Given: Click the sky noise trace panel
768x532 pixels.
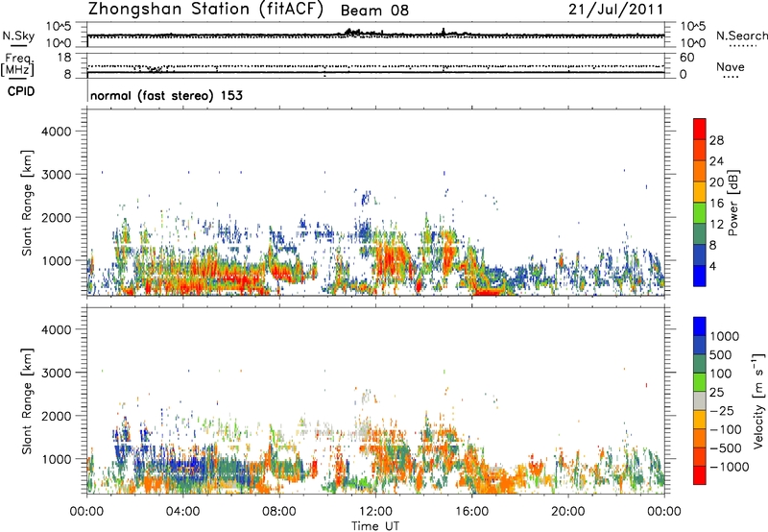Looking at the screenshot, I should 375,35.
